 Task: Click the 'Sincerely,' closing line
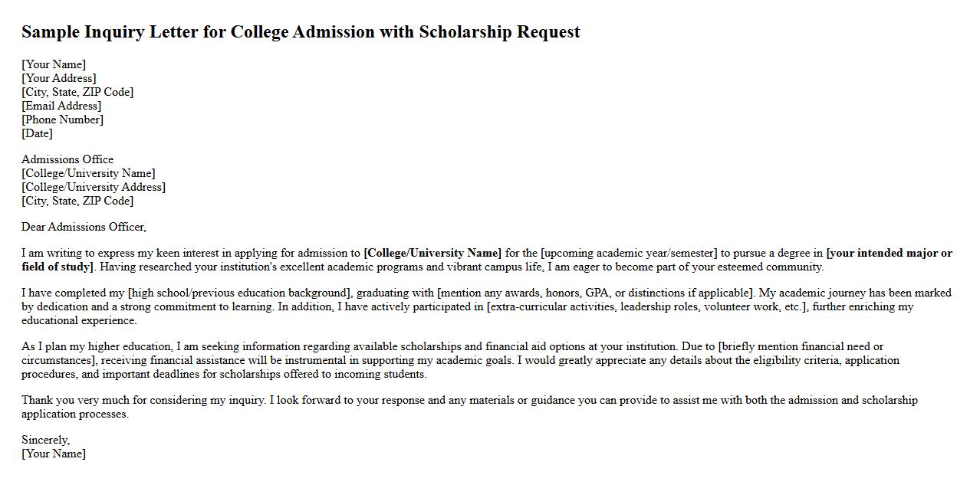point(45,440)
